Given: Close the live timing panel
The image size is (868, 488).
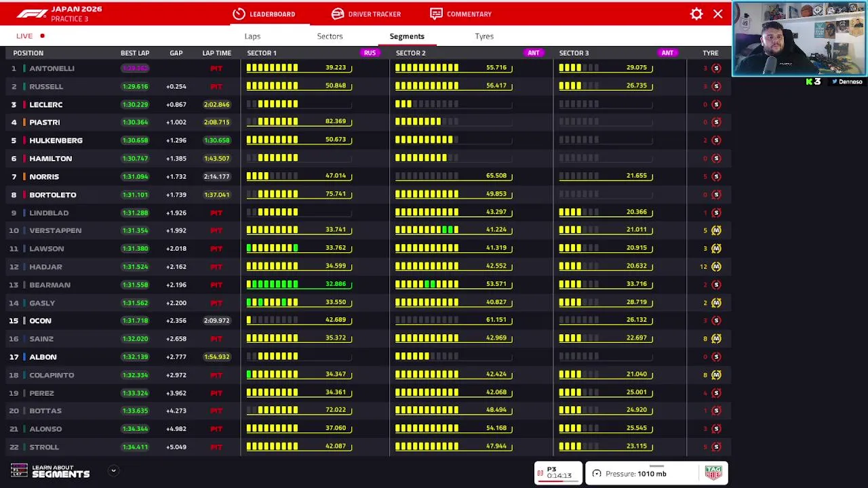Looking at the screenshot, I should (717, 14).
